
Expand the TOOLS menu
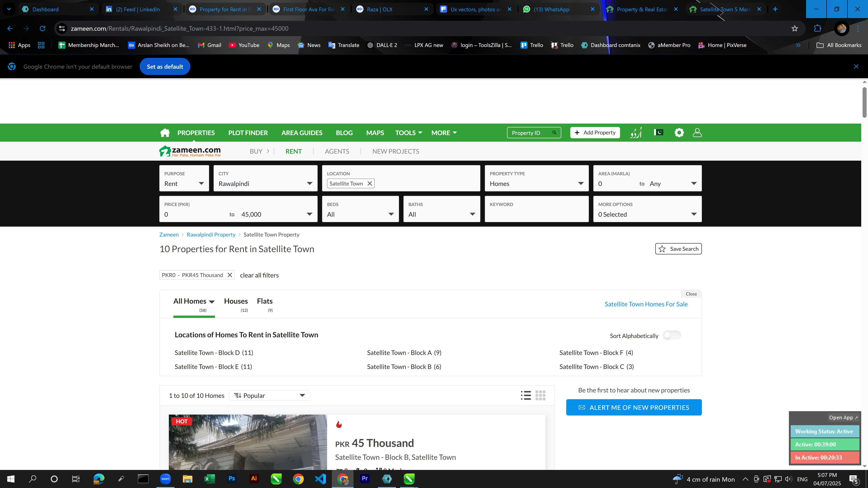point(409,133)
